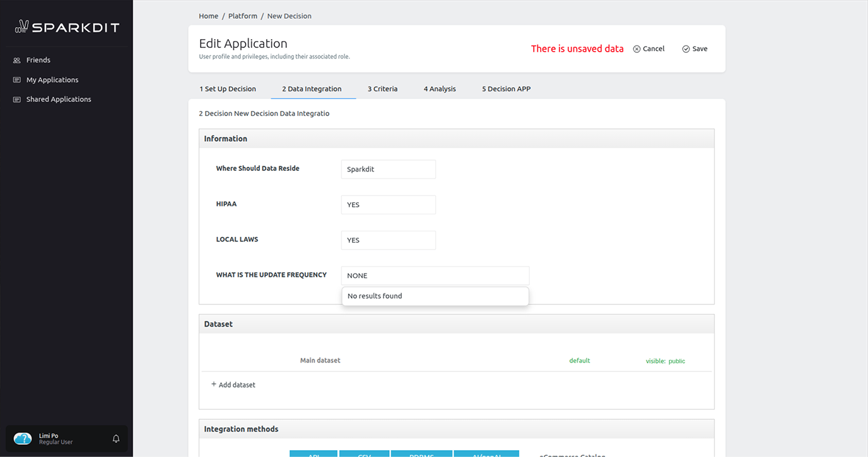
Task: Click the circled X icon beside Cancel
Action: coord(636,48)
